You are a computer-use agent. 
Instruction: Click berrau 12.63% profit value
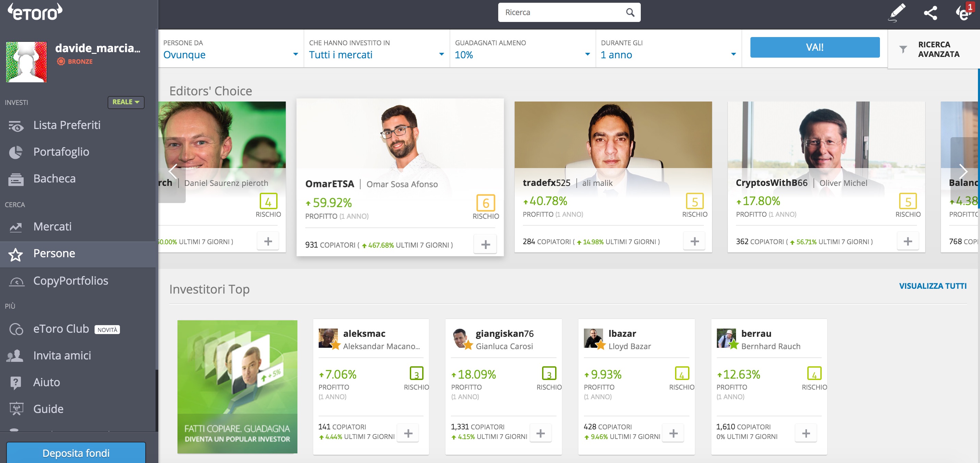pyautogui.click(x=738, y=375)
